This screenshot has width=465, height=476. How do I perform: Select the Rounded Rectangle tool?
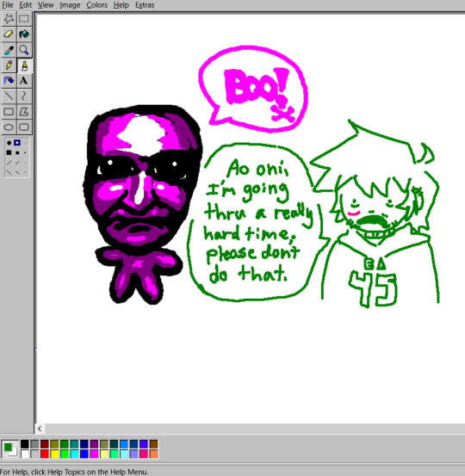[x=24, y=127]
